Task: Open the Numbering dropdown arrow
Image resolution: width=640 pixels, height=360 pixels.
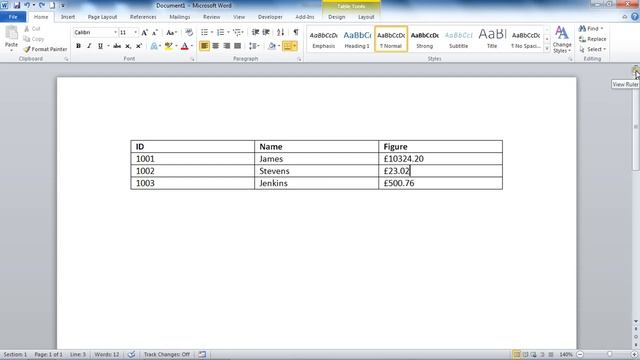Action: pyautogui.click(x=228, y=32)
